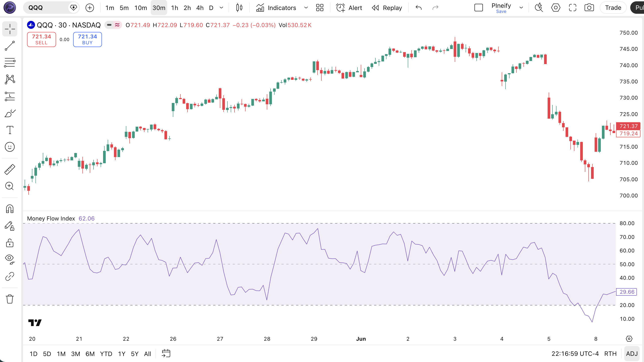
Task: Open chart settings hexagon icon
Action: pyautogui.click(x=556, y=8)
